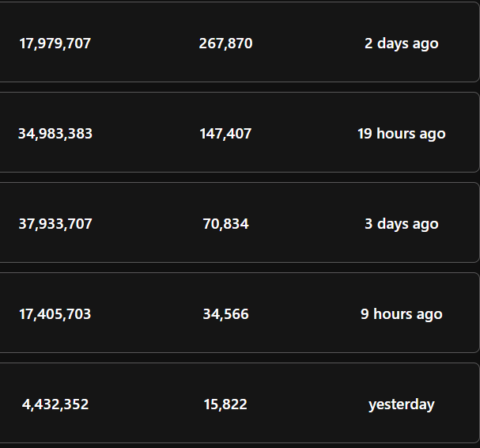Select the 15,822 number cell
Viewport: 480px width, 448px height.
point(225,404)
